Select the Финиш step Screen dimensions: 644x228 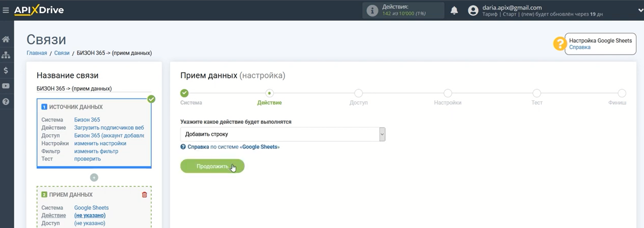pyautogui.click(x=622, y=93)
